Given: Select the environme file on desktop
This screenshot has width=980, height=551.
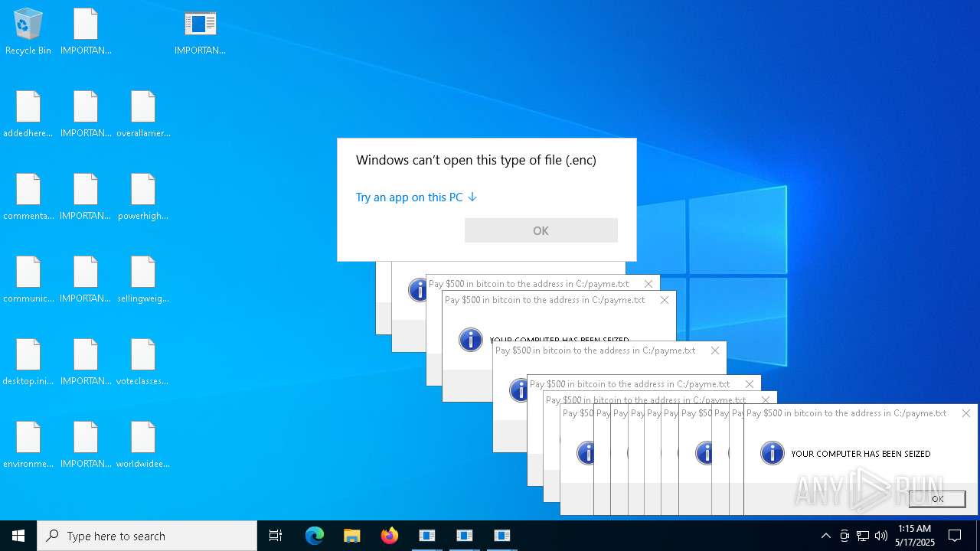Looking at the screenshot, I should pyautogui.click(x=28, y=445).
